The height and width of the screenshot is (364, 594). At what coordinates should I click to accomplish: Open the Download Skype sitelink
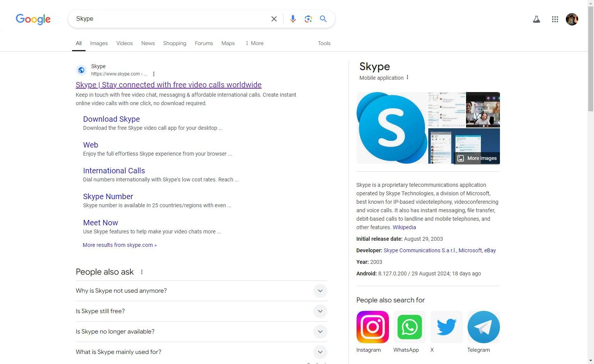(111, 119)
